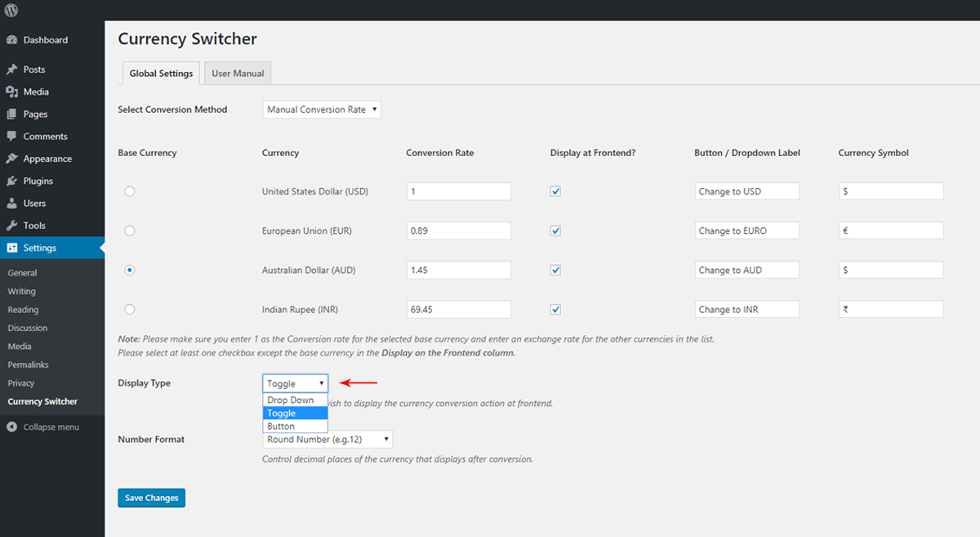Select INR as base currency

point(130,309)
